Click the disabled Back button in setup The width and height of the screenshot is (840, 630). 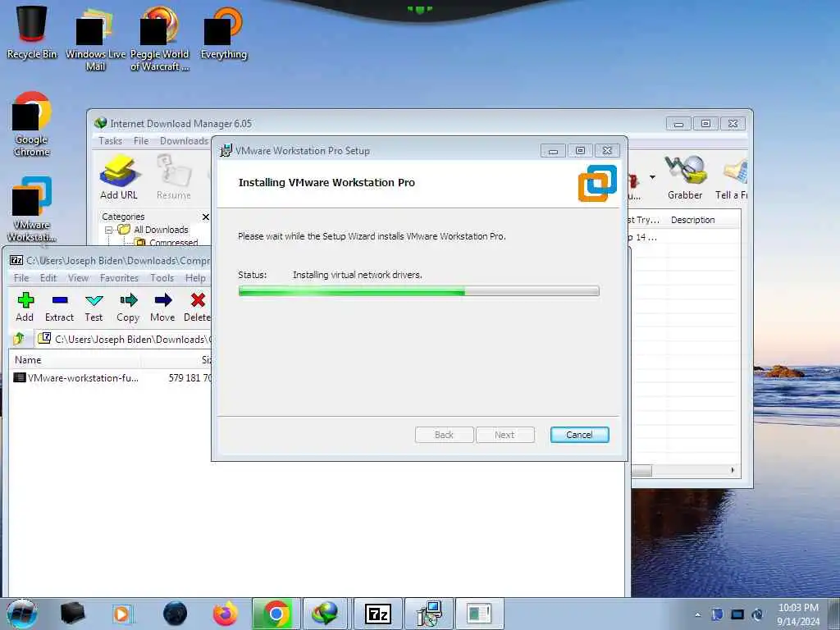(444, 435)
